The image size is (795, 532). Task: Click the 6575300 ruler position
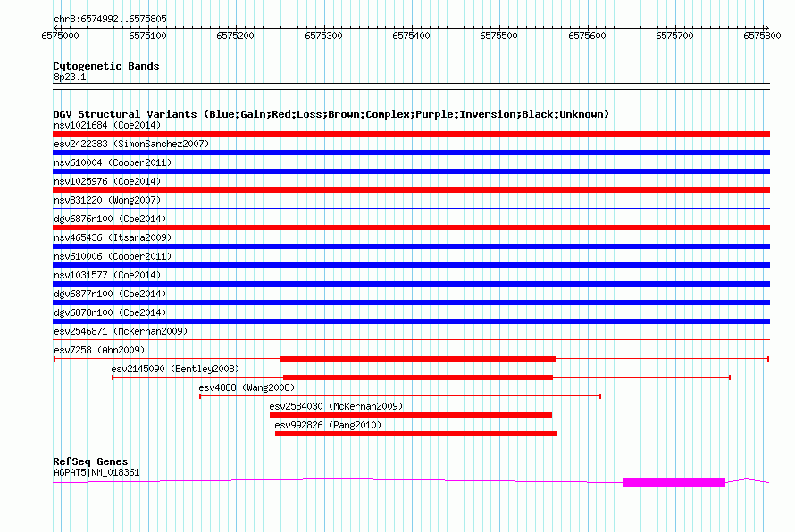click(323, 36)
